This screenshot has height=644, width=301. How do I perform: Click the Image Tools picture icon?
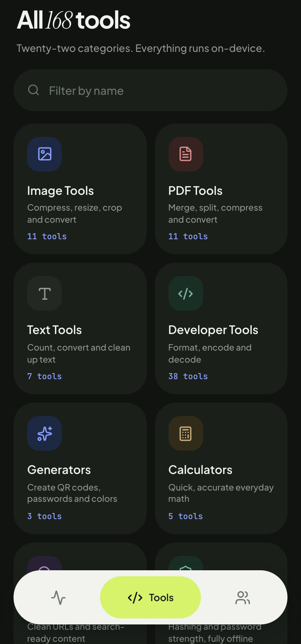click(x=44, y=154)
